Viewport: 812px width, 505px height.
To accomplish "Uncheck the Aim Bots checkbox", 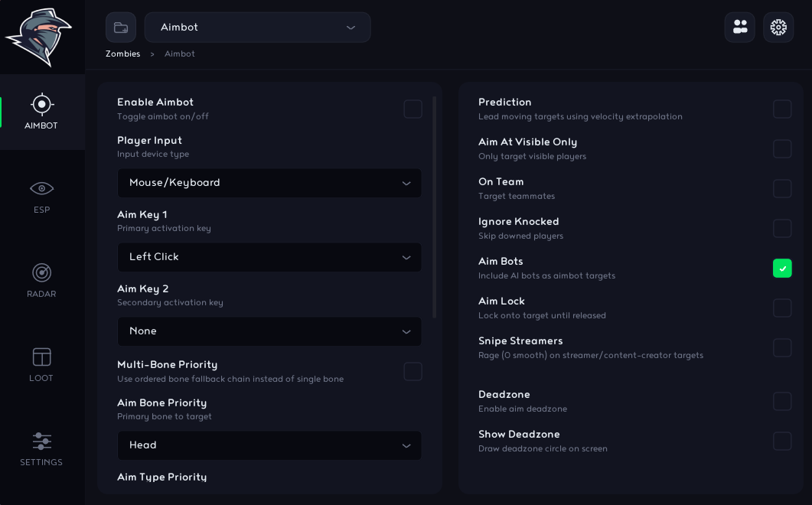I will click(782, 269).
